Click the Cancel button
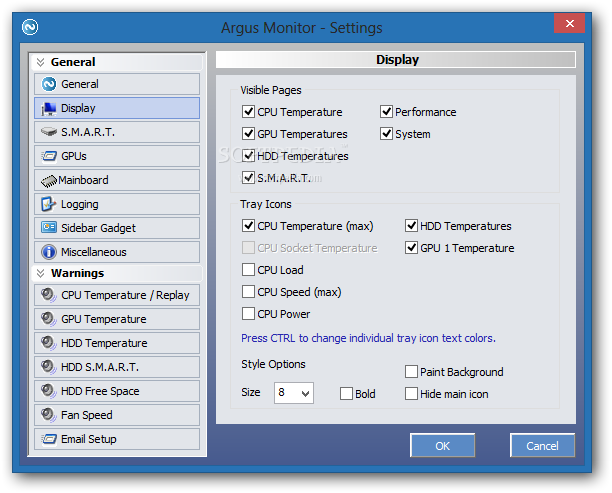 (x=542, y=445)
